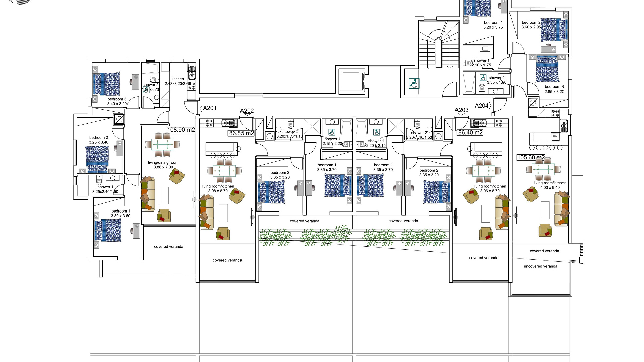This screenshot has height=362, width=644.
Task: Click the elevator symbol in the corridor
Action: pyautogui.click(x=351, y=81)
